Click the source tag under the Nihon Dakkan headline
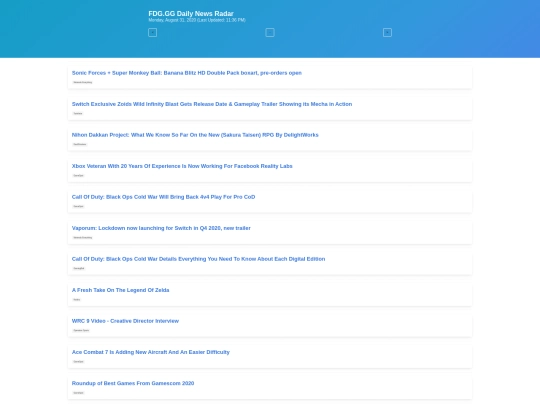This screenshot has width=540, height=405. click(80, 144)
